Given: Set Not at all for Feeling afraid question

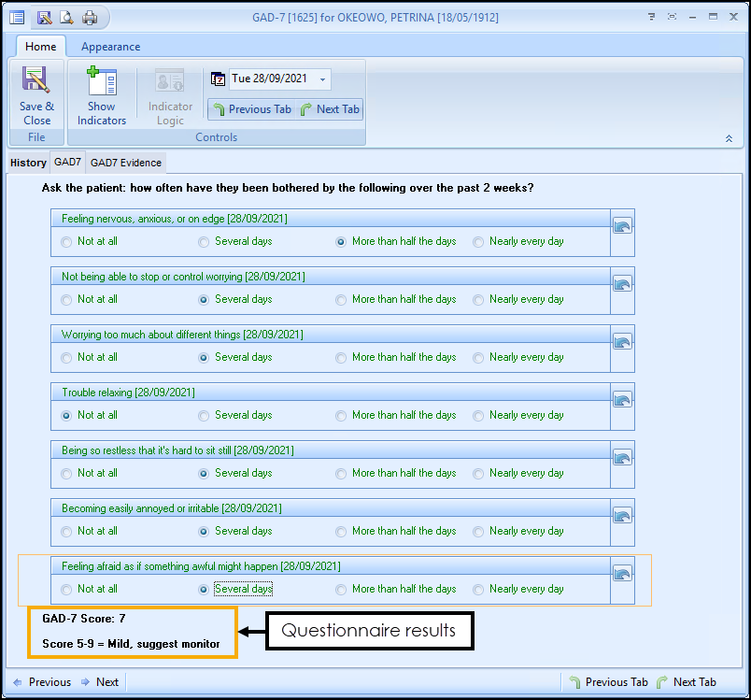Looking at the screenshot, I should (66, 590).
